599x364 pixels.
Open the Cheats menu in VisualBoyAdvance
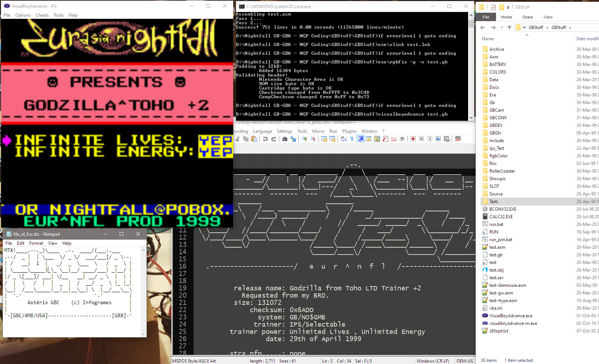click(x=42, y=15)
